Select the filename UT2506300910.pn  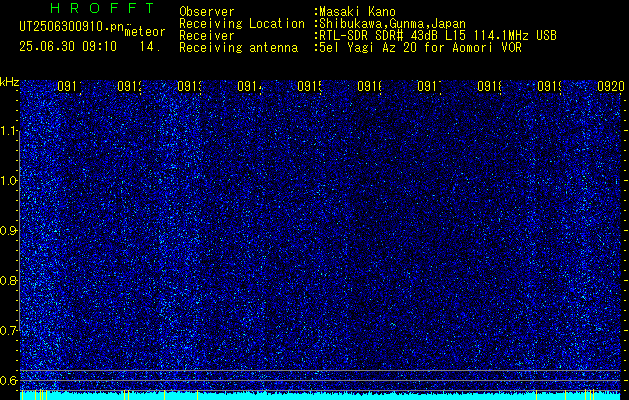(71, 27)
